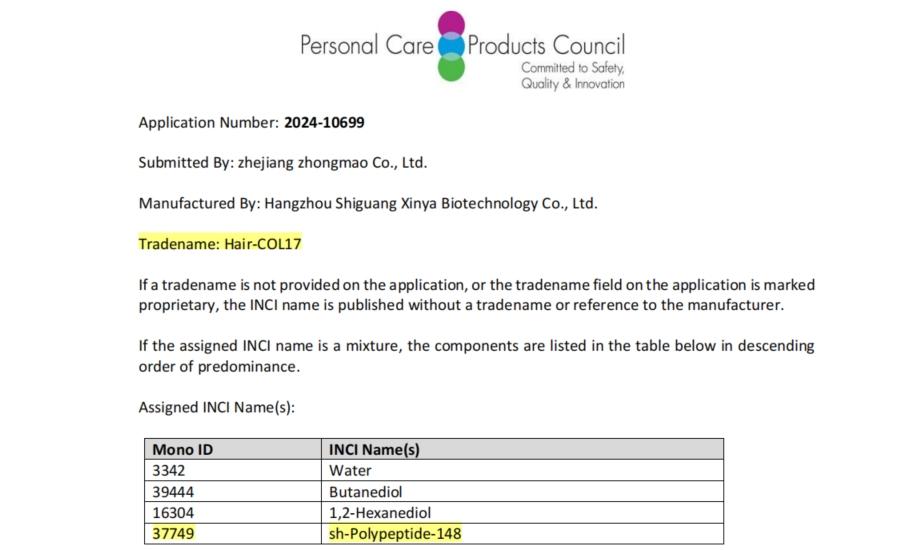Select the 'Water' table cell
The height and width of the screenshot is (550, 899).
pos(350,470)
